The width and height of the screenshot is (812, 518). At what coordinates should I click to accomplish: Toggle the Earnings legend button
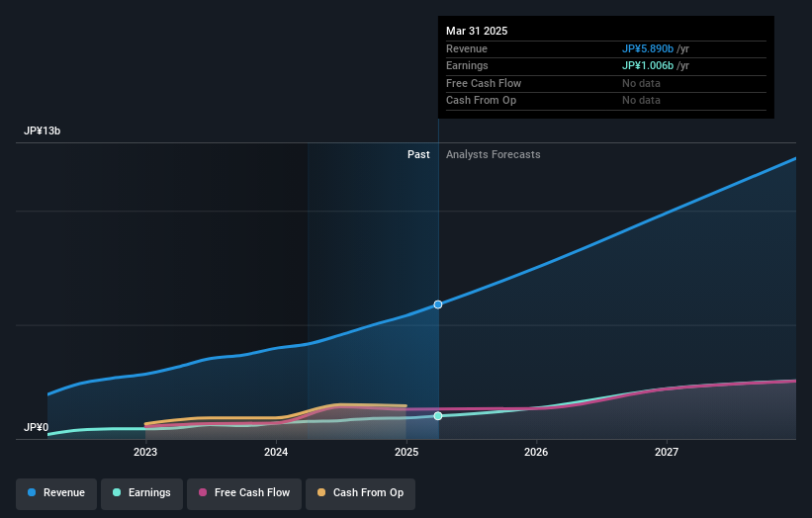[141, 493]
